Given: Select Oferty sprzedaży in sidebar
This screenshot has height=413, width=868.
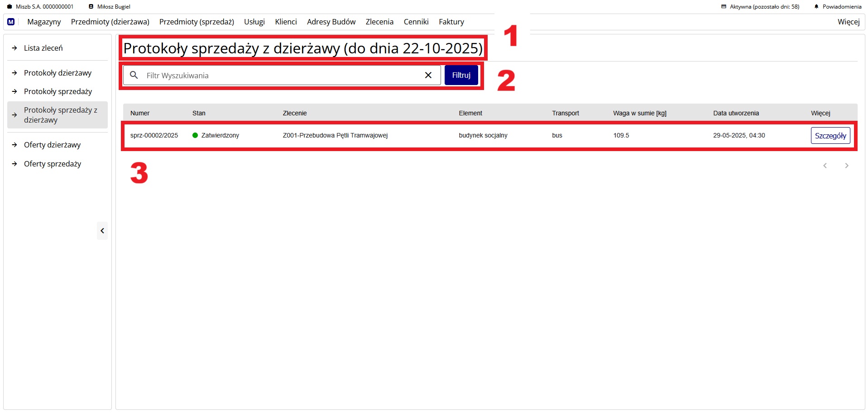Looking at the screenshot, I should [53, 164].
